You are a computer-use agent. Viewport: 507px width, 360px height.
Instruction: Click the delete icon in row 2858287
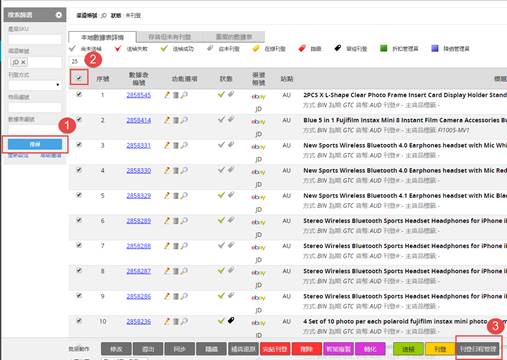(176, 271)
